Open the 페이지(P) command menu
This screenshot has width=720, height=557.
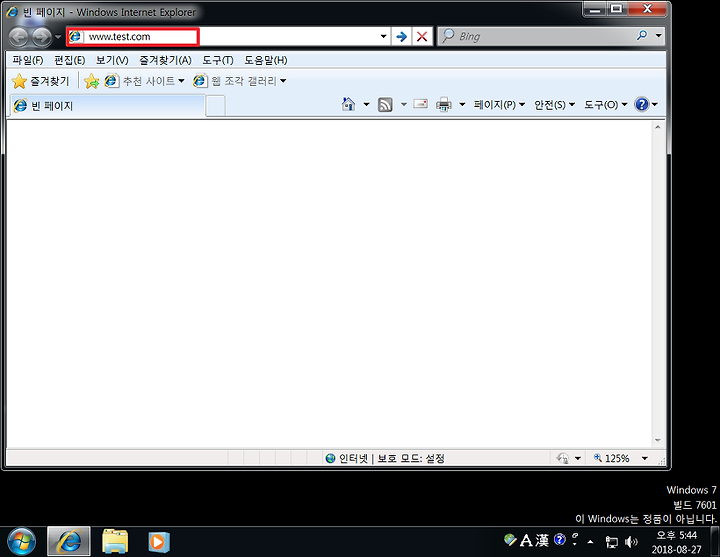(499, 105)
